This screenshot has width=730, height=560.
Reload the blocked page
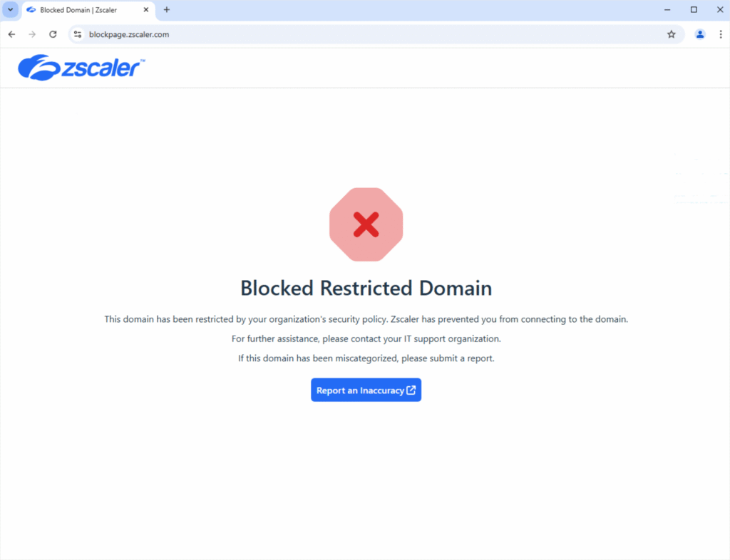53,33
